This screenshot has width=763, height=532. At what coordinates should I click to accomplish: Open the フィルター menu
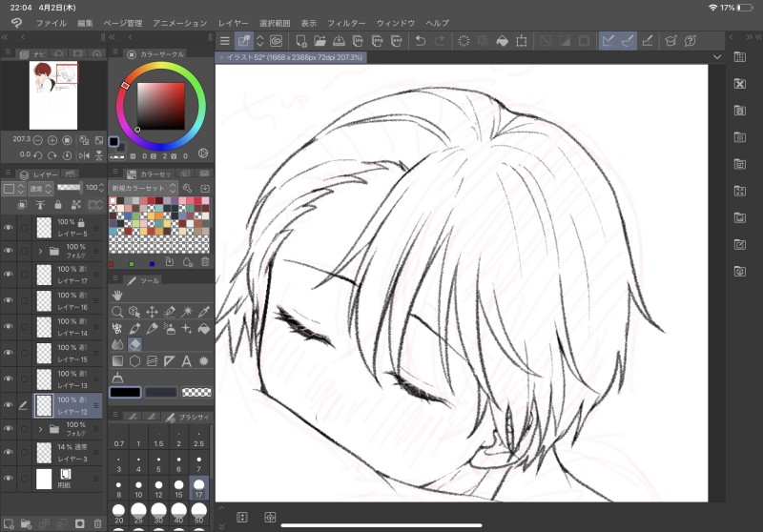[x=346, y=23]
